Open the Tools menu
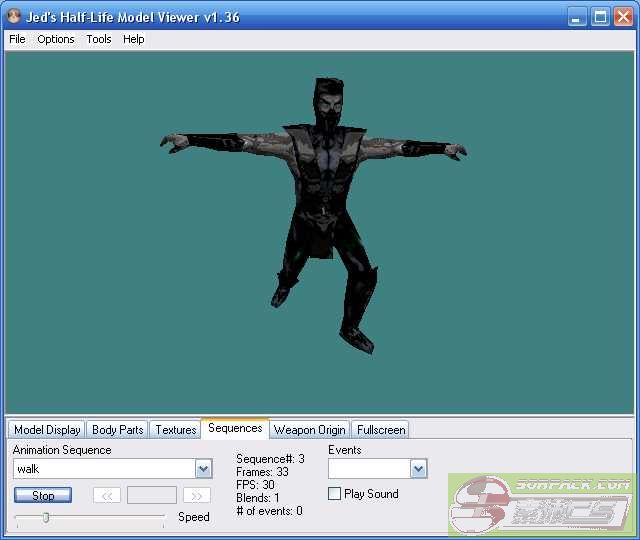Screen dimensions: 640x540 [99, 39]
